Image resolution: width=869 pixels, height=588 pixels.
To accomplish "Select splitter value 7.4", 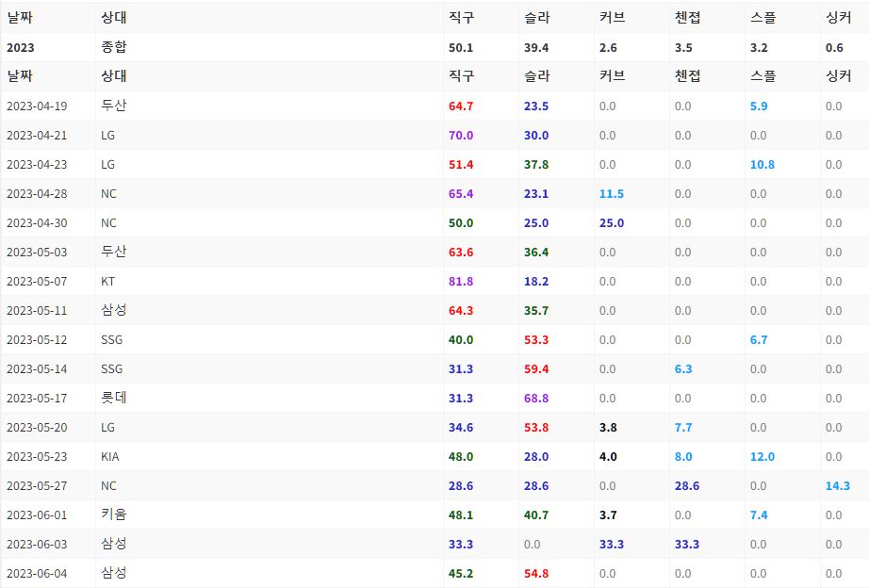I will [759, 515].
